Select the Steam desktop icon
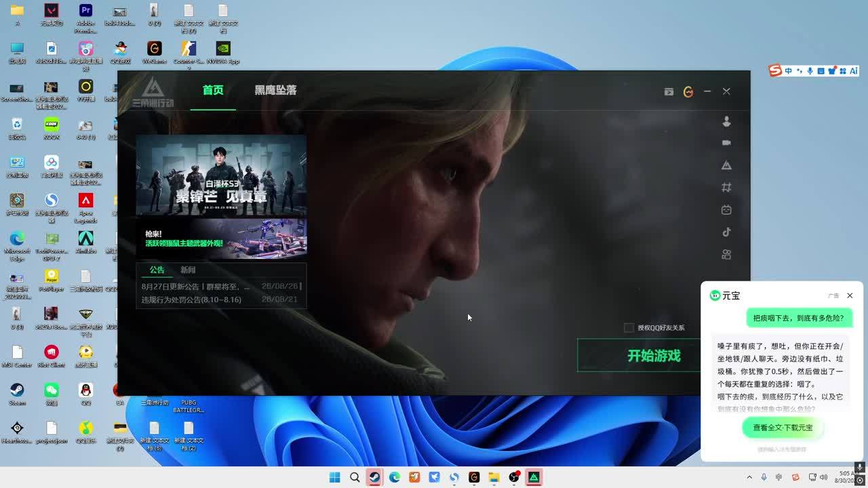The image size is (868, 488). (17, 394)
